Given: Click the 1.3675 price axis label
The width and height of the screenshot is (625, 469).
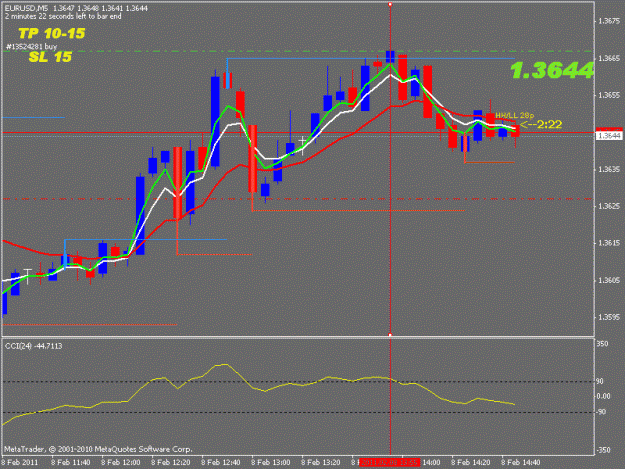Looking at the screenshot, I should [609, 21].
